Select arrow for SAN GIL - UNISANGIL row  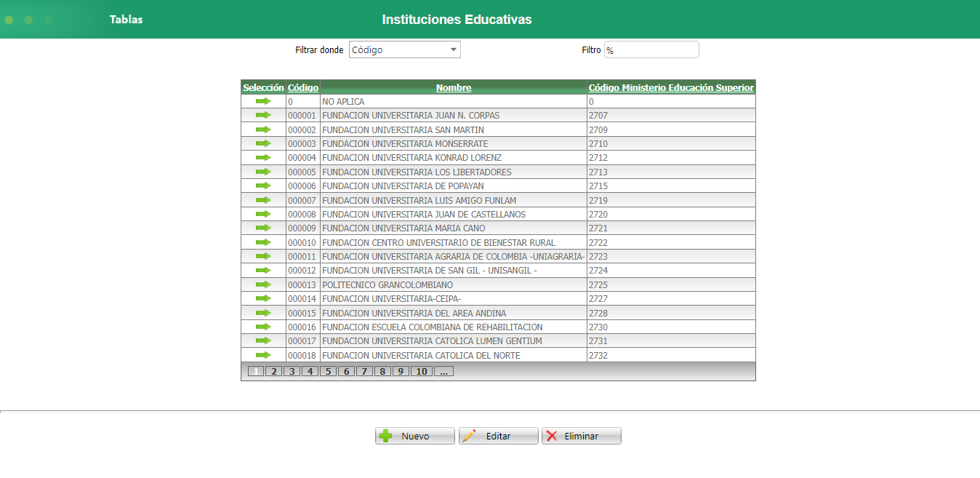(x=263, y=270)
